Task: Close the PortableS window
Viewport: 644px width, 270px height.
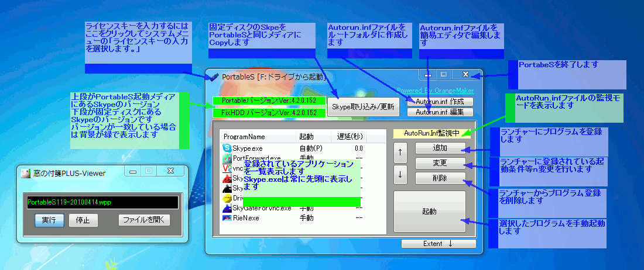Action: tap(465, 75)
